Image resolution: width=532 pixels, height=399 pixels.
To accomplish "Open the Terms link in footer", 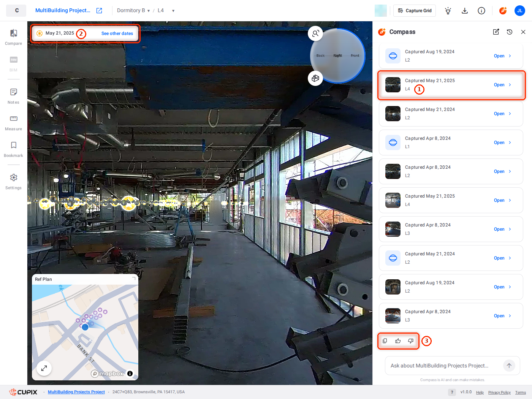I will point(521,393).
